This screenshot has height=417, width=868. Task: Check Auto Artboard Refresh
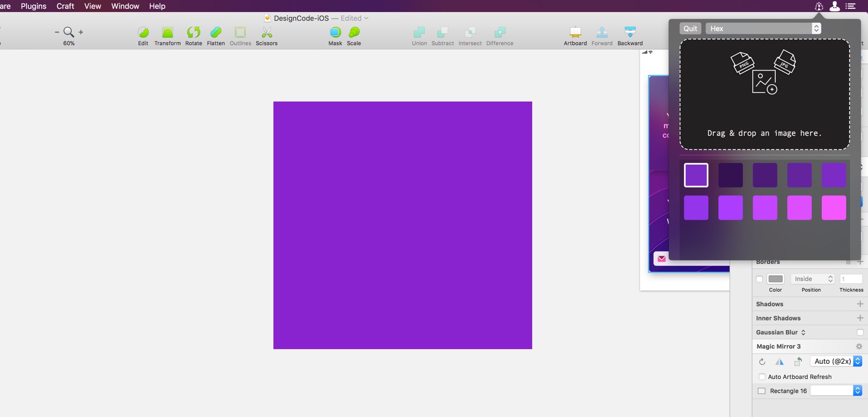point(762,377)
